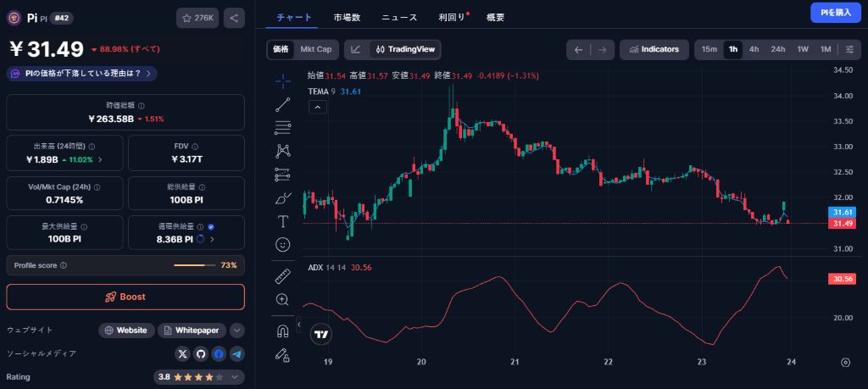Click the 時価総額 info icon
Screen dimensions: 868x389
point(142,106)
